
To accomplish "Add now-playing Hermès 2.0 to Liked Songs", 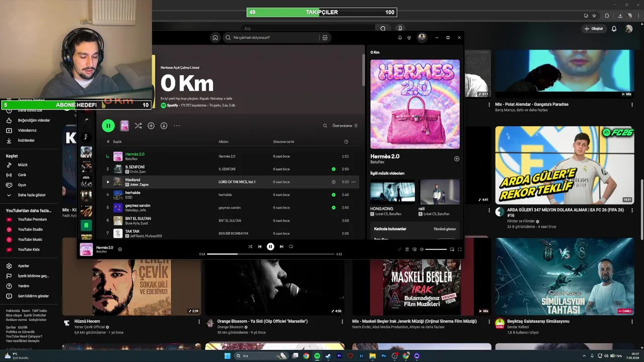I will point(120,249).
